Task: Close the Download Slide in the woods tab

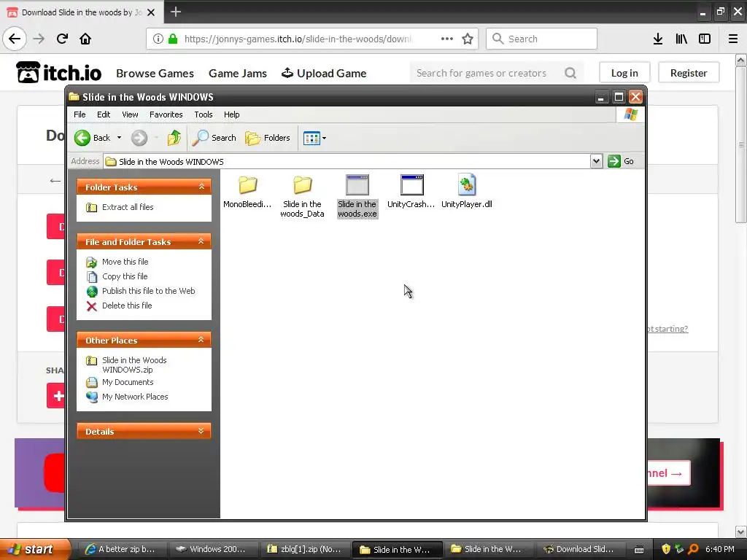Action: click(x=151, y=12)
